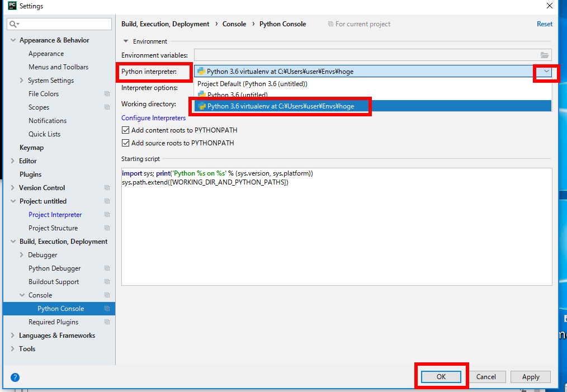Open Keymap settings
This screenshot has width=567, height=392.
click(x=31, y=148)
